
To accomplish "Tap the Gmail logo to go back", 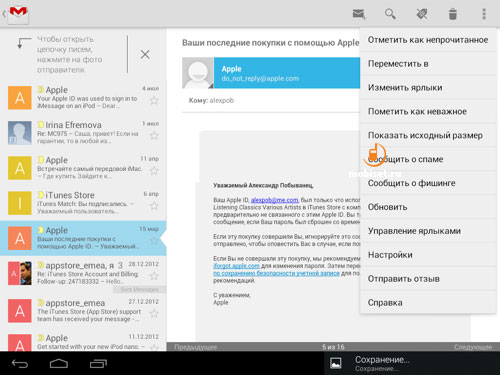I will [x=18, y=14].
